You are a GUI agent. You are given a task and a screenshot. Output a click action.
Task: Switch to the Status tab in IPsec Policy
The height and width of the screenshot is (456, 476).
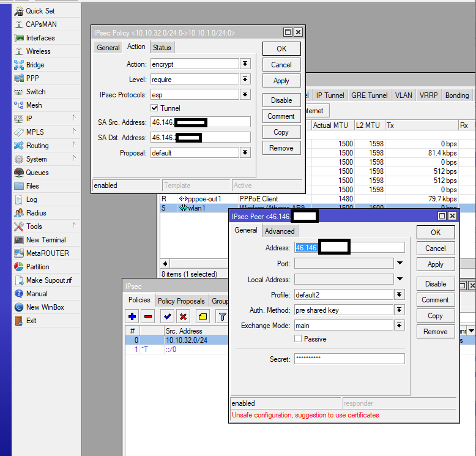pyautogui.click(x=162, y=48)
